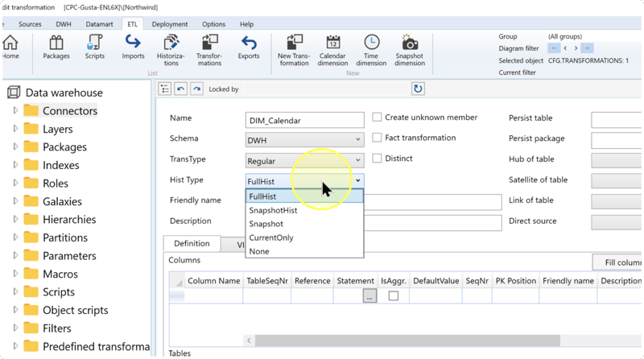
Task: Choose SnapshotHist option
Action: point(304,210)
